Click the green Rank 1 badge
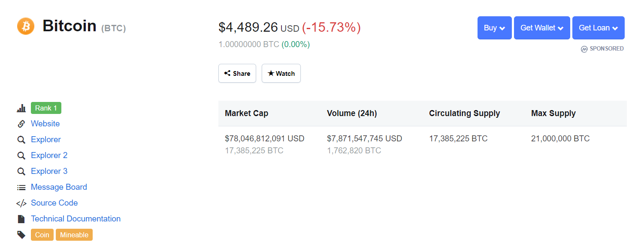 point(46,108)
